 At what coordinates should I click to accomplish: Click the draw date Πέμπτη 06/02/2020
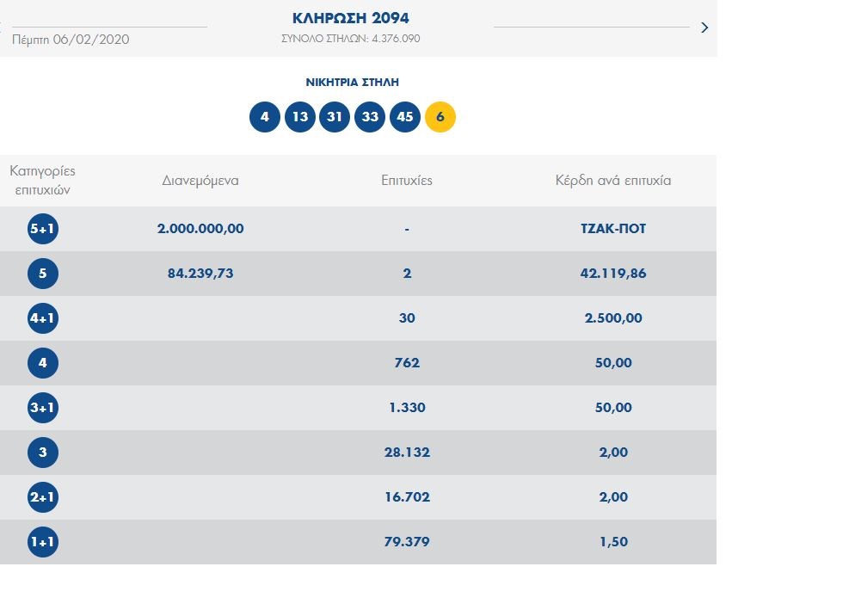(x=71, y=40)
